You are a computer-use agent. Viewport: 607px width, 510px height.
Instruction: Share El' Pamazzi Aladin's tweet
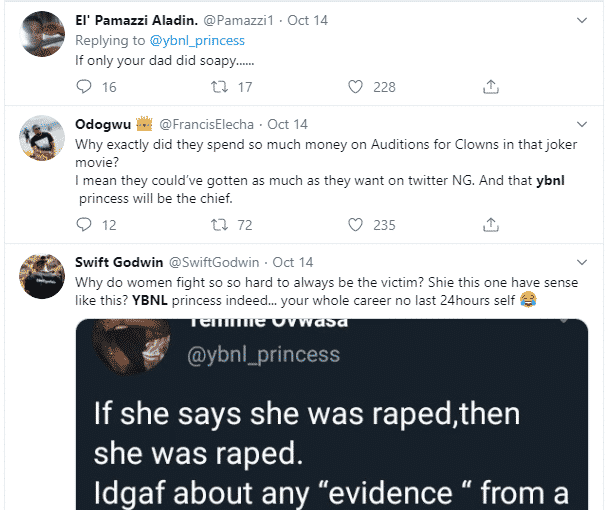tap(490, 87)
